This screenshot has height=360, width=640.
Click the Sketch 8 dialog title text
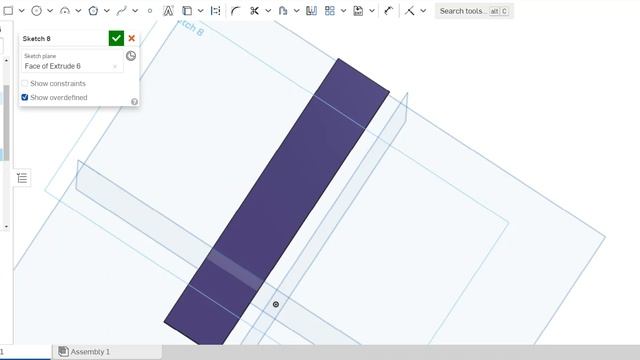(36, 38)
